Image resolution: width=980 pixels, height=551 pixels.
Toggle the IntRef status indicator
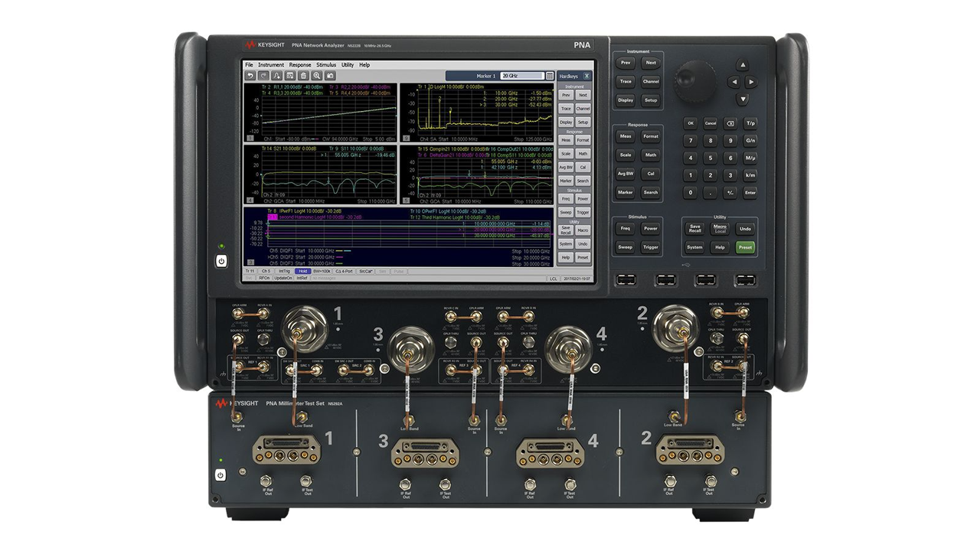click(302, 279)
